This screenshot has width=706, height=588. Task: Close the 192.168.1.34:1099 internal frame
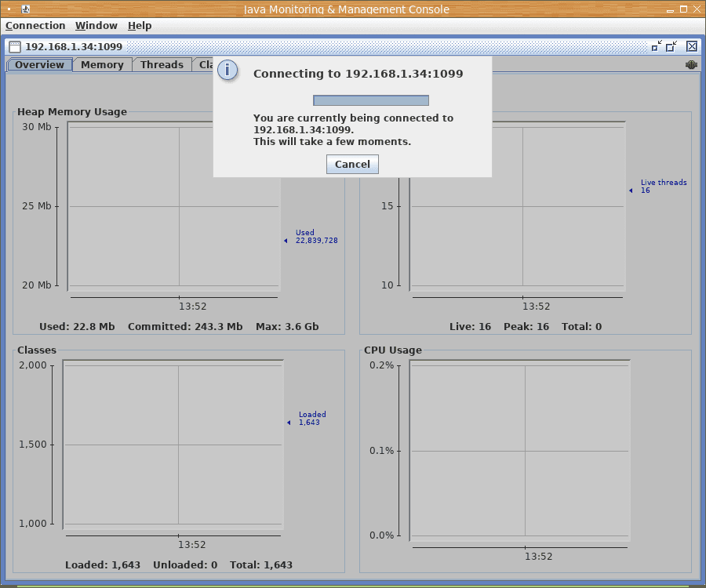point(691,46)
